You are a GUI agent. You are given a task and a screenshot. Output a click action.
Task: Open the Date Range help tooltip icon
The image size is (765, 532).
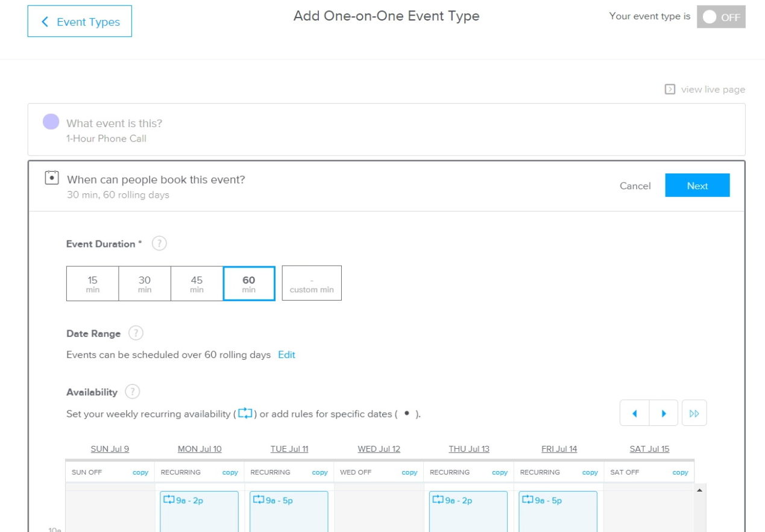[136, 333]
